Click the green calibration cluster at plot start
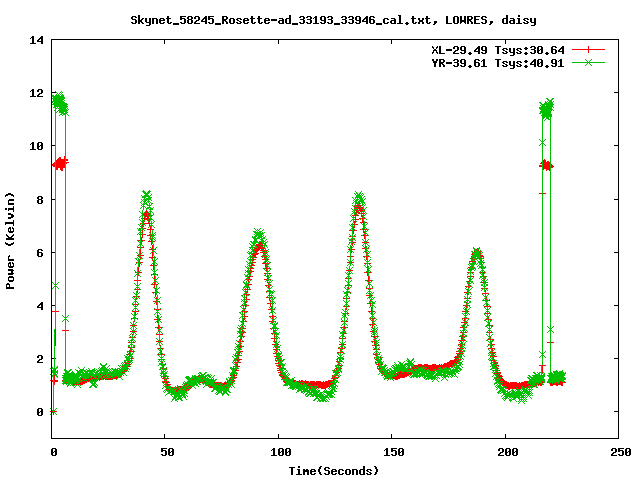 [x=60, y=103]
